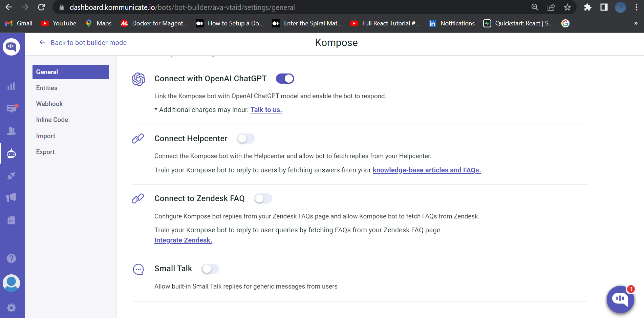Viewport: 644px width, 318px height.
Task: Expand the hidden bookmarks overflow chevron
Action: 636,23
